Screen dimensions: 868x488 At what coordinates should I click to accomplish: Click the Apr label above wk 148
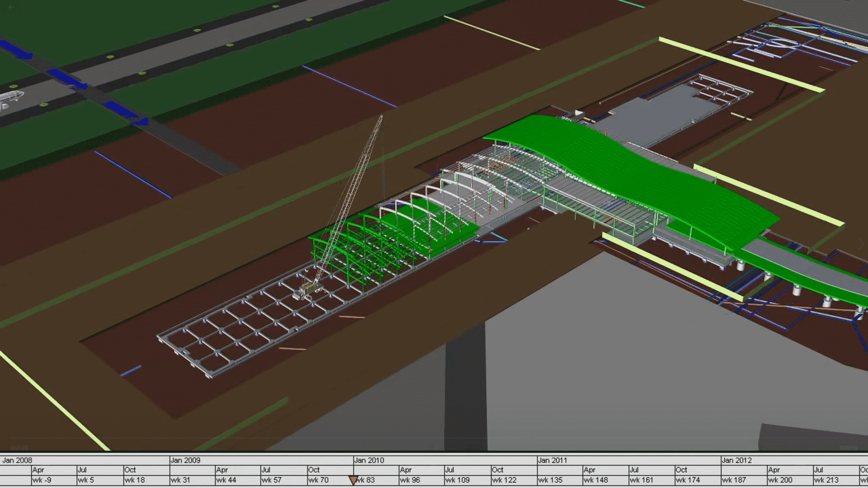coord(590,470)
